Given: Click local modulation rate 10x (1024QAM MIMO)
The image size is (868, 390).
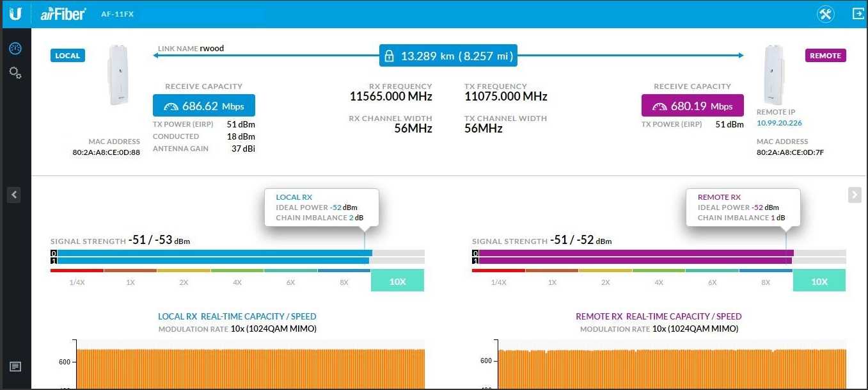Looking at the screenshot, I should [274, 329].
